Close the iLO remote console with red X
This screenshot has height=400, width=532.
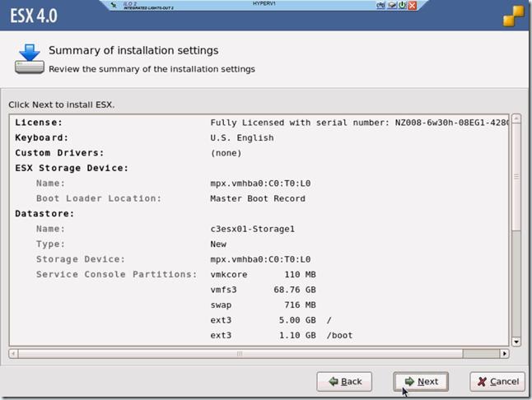click(413, 5)
